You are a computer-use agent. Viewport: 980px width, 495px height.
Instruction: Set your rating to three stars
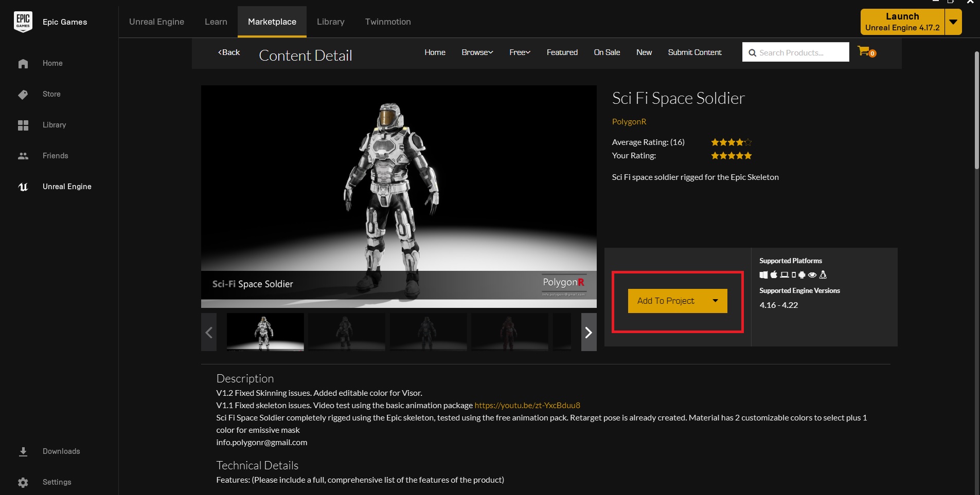point(732,156)
